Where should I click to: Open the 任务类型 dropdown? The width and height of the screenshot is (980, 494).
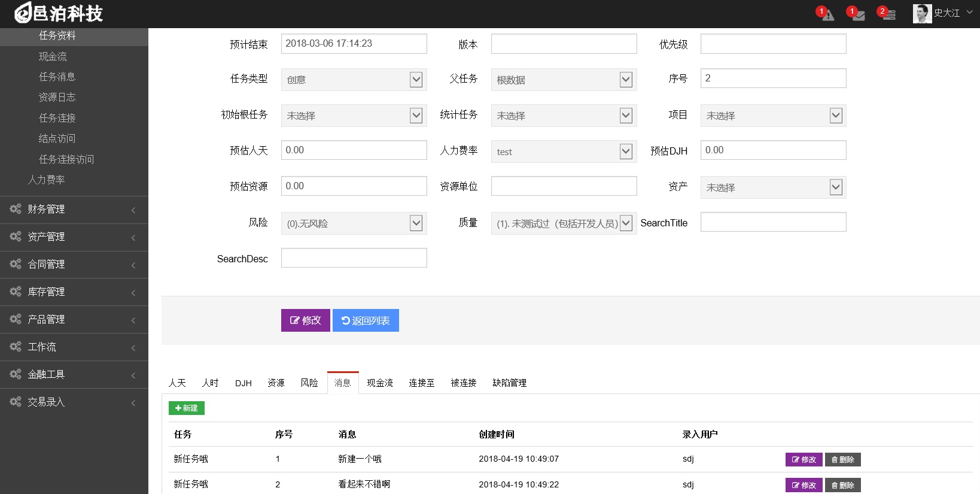(x=354, y=80)
